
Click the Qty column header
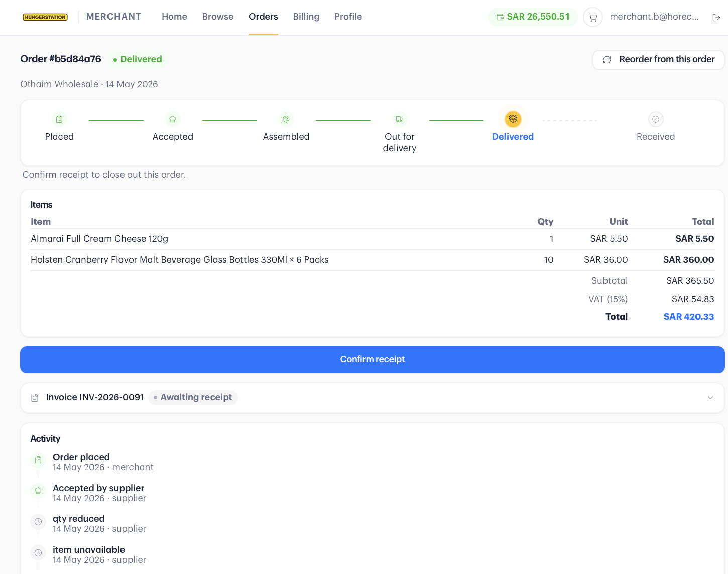(x=545, y=222)
